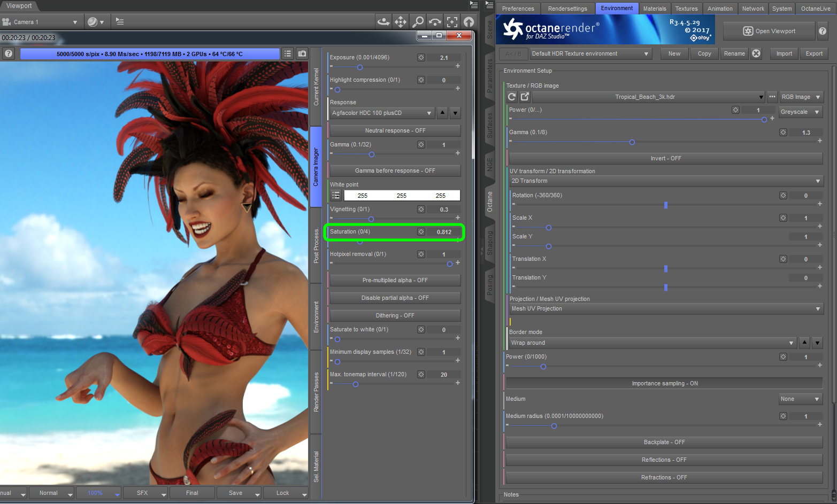Toggle Neutral response - OFF

coord(395,130)
